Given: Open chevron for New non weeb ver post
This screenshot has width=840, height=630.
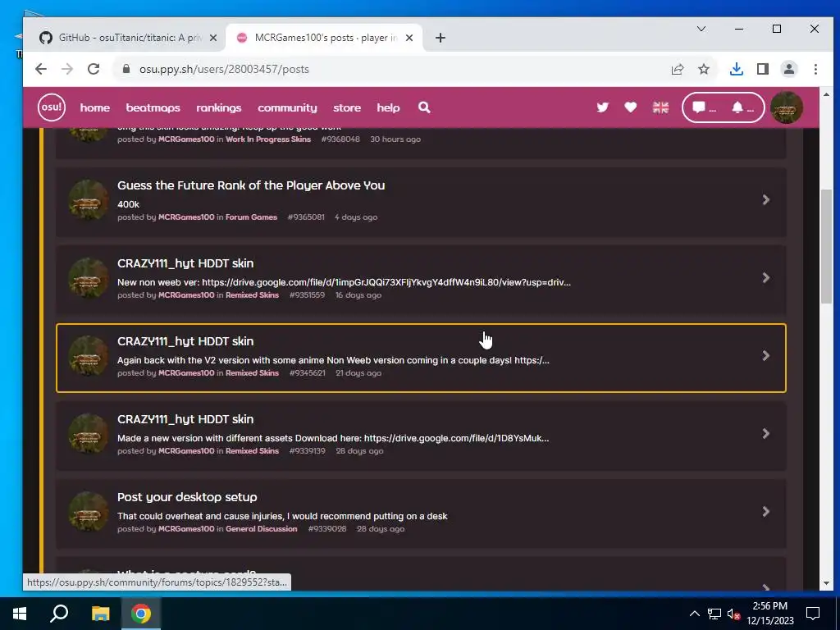Looking at the screenshot, I should 766,277.
